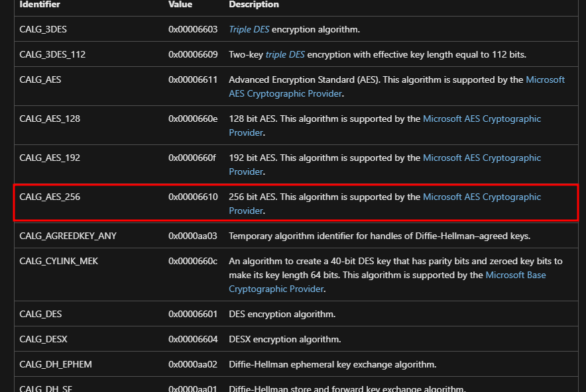Click the value 0x0000aa03
Viewport: 586px width, 392px height.
tap(193, 236)
